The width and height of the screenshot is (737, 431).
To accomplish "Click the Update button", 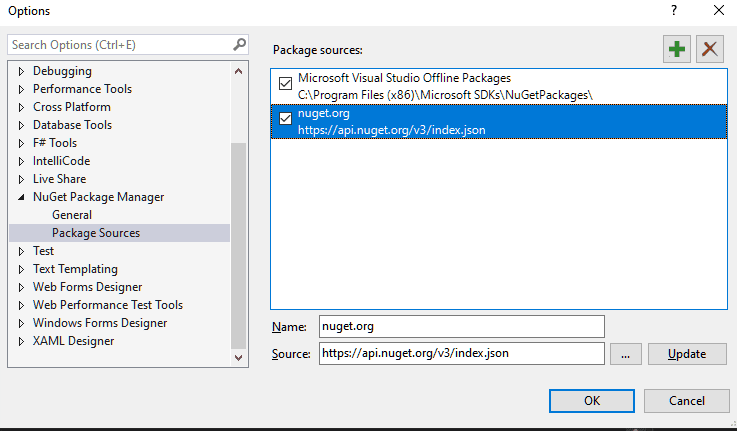I will pos(687,354).
